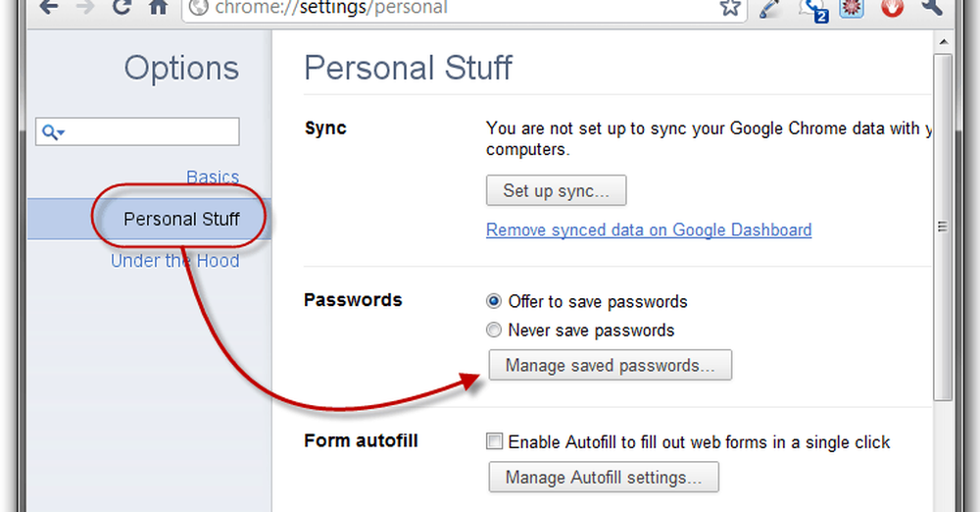Switch to Under the Hood section

click(174, 261)
